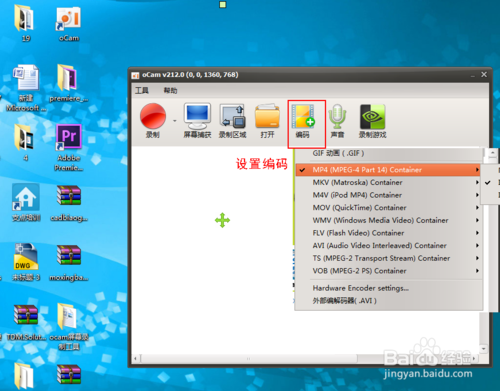Select VOB (MPEG-2 PS) Container entry
This screenshot has width=500, height=391.
click(x=388, y=271)
